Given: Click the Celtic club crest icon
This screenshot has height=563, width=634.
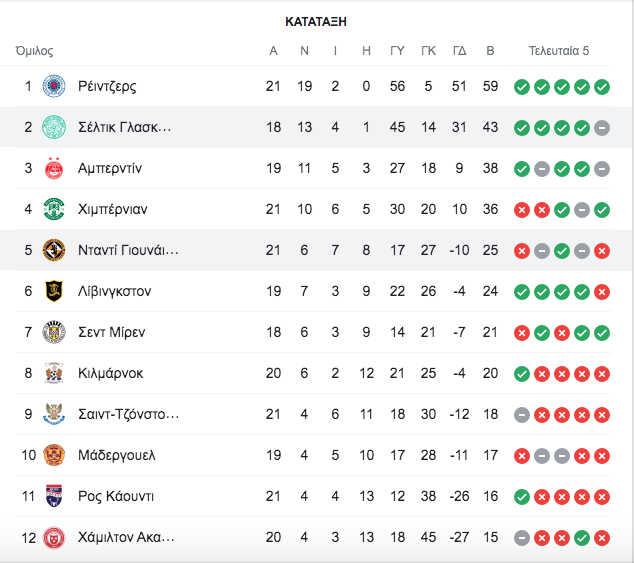Looking at the screenshot, I should click(54, 127).
